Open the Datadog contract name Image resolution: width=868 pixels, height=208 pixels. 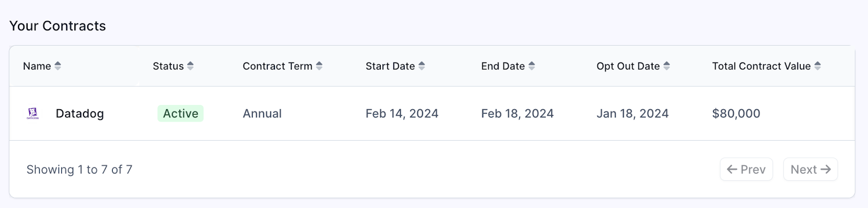click(x=80, y=114)
